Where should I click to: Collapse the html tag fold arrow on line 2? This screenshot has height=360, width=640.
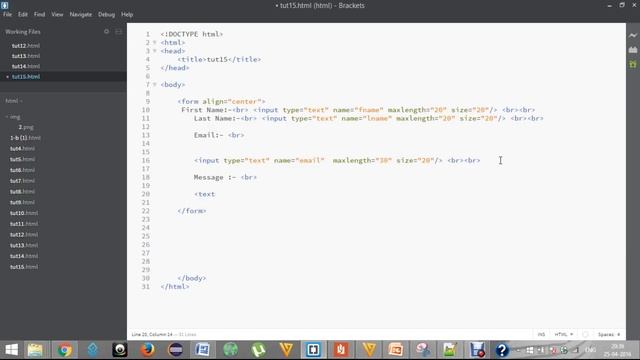coord(155,42)
